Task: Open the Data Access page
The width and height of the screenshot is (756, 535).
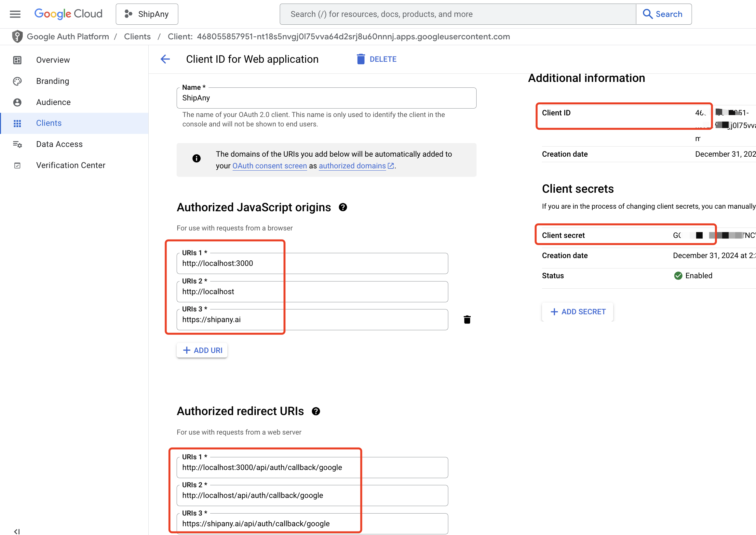Action: (59, 144)
